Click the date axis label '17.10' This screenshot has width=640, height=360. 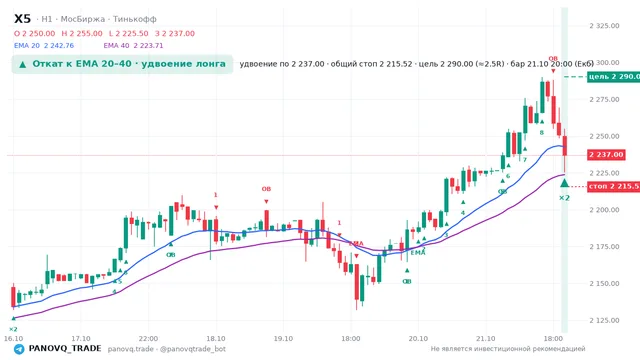click(80, 339)
